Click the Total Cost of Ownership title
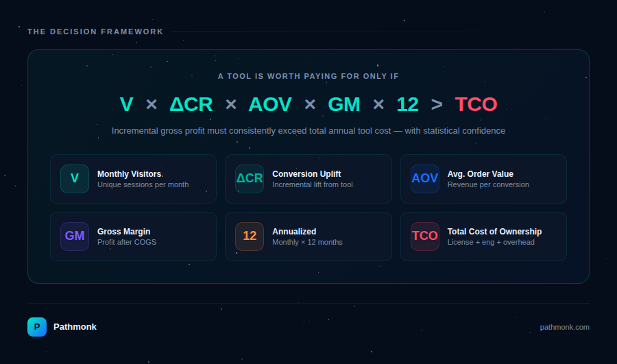 point(494,232)
